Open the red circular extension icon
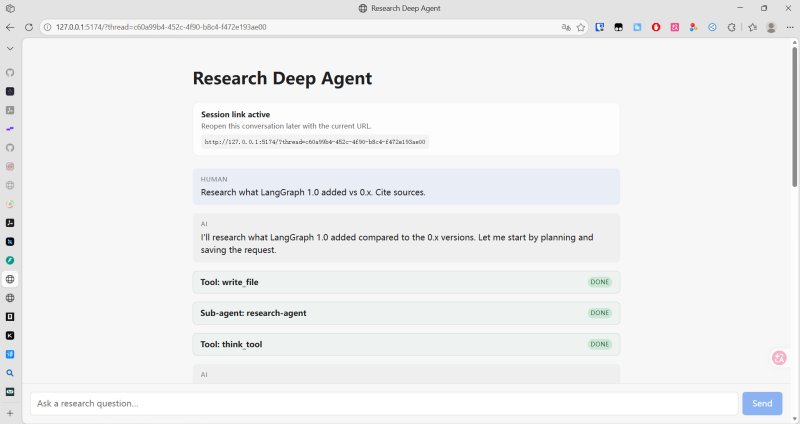The height and width of the screenshot is (424, 800). [656, 27]
